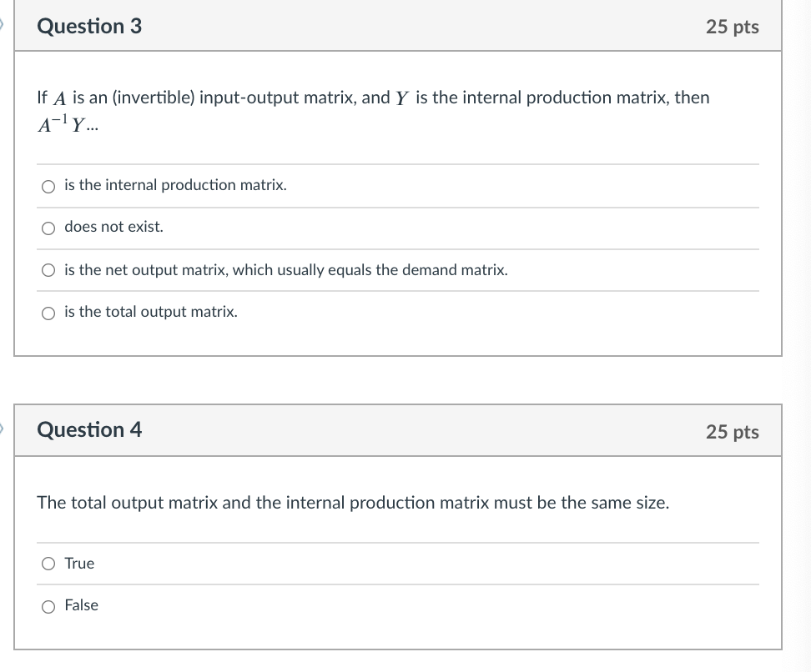Click the False answer label text
This screenshot has height=672, width=811.
pyautogui.click(x=81, y=605)
